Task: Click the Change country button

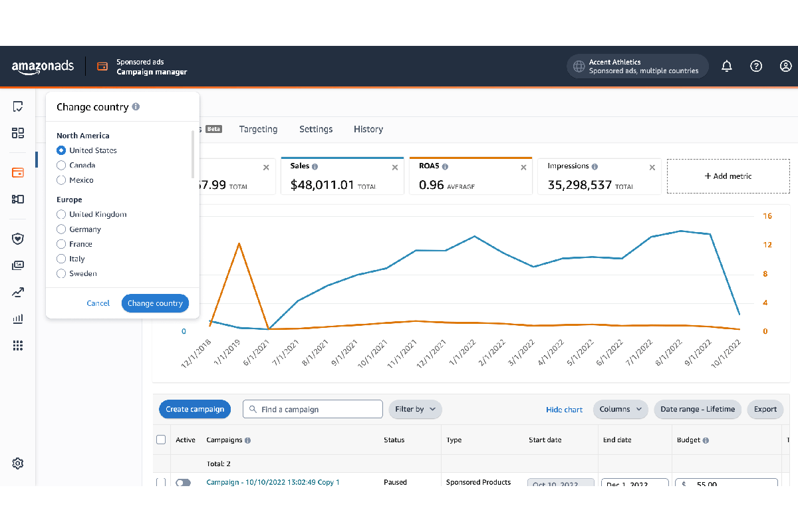Action: [x=155, y=303]
